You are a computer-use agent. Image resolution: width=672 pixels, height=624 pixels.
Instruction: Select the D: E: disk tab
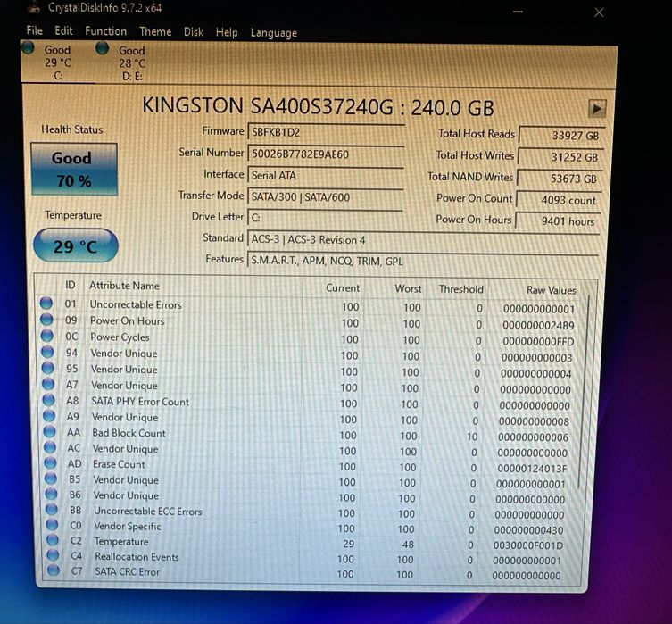click(x=132, y=63)
